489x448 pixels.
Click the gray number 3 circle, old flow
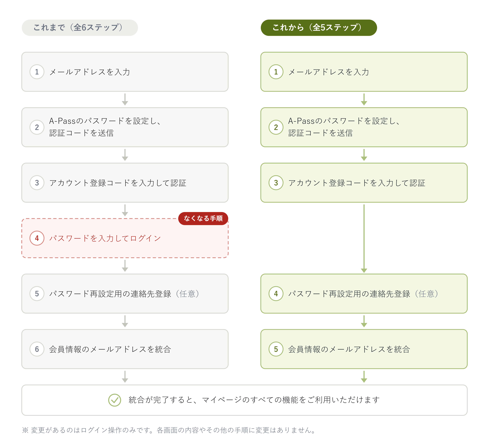click(x=37, y=183)
